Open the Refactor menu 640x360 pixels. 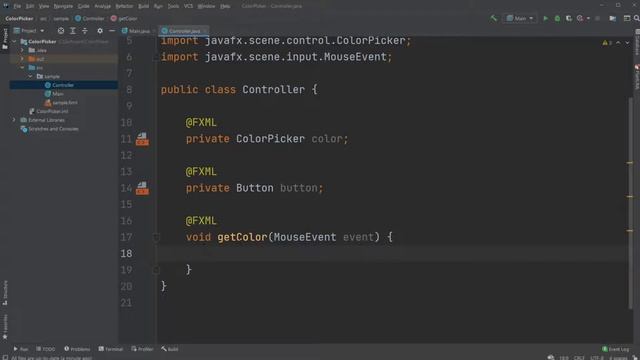coord(124,6)
